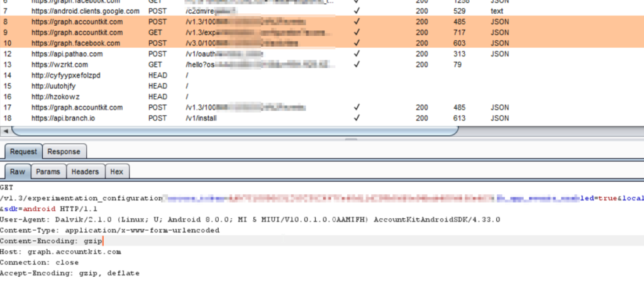This screenshot has width=644, height=295.
Task: Select graph.accountkit.com host in row 8
Action: click(77, 22)
